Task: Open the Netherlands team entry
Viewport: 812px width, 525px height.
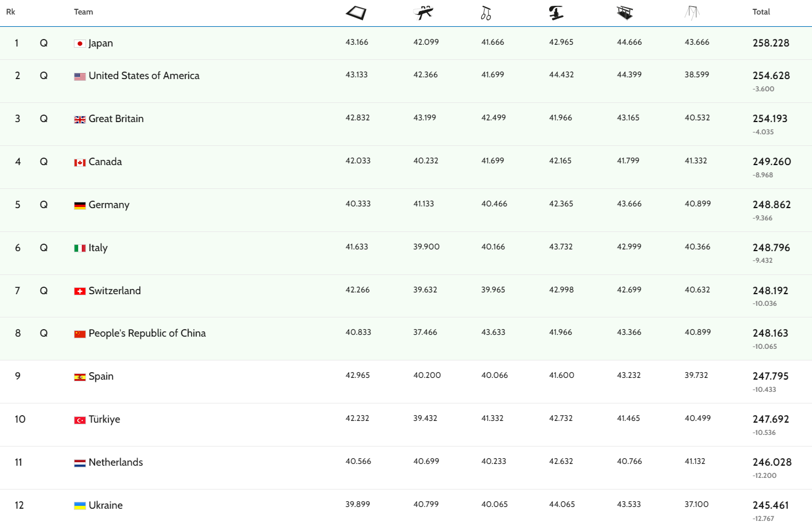Action: tap(115, 462)
